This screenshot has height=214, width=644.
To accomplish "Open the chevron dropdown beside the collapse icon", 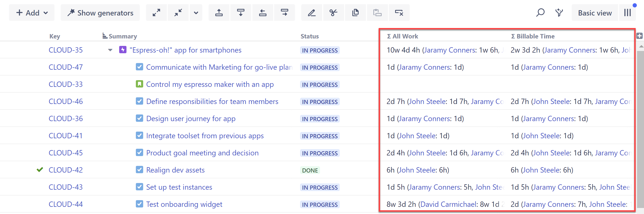I will [x=196, y=13].
